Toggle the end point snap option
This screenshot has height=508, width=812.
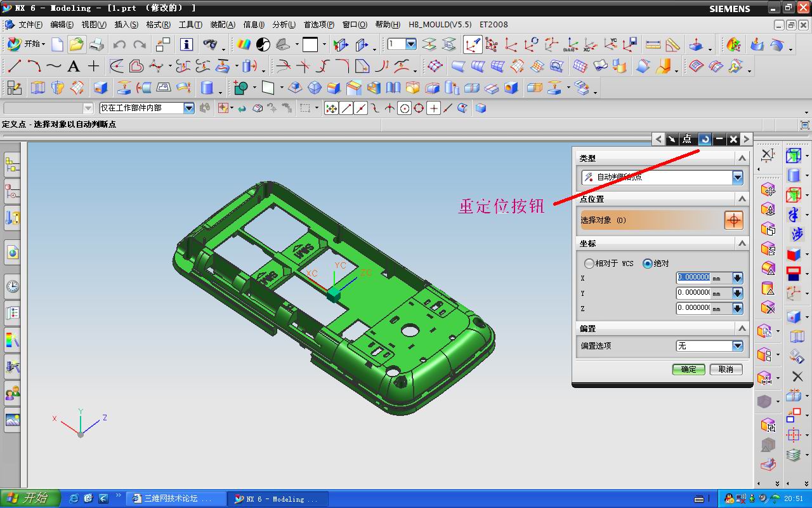click(x=346, y=109)
